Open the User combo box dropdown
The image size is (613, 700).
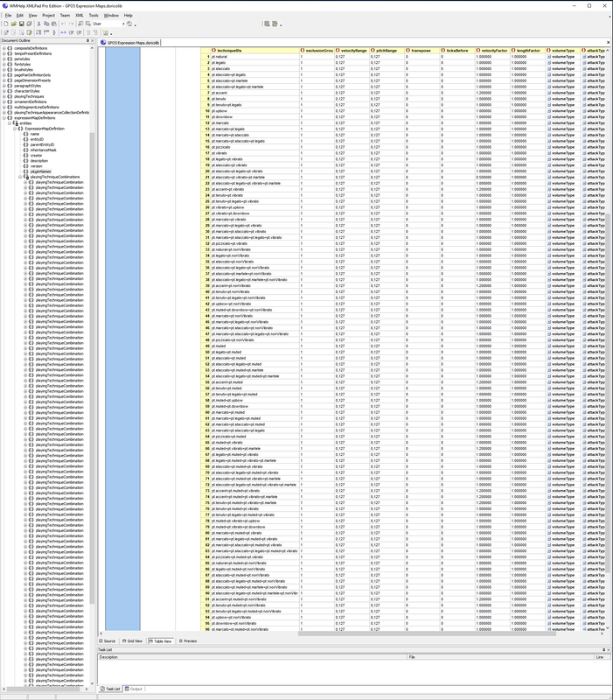123,24
